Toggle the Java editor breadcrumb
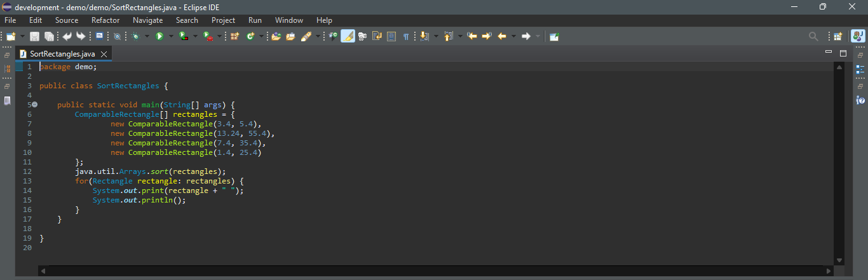 point(332,36)
